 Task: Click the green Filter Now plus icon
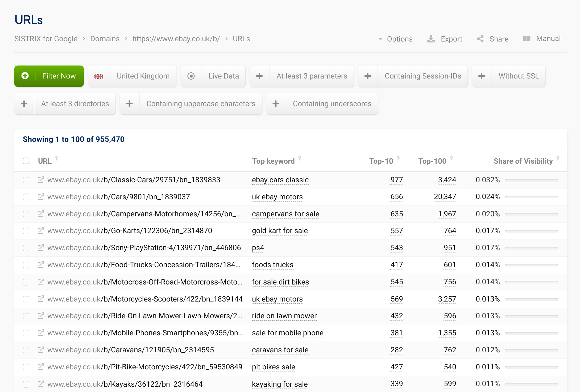[x=25, y=76]
